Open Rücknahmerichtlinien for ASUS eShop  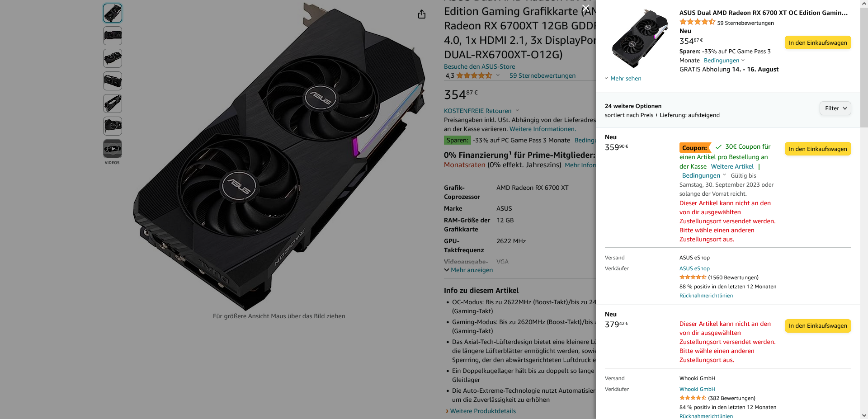706,296
